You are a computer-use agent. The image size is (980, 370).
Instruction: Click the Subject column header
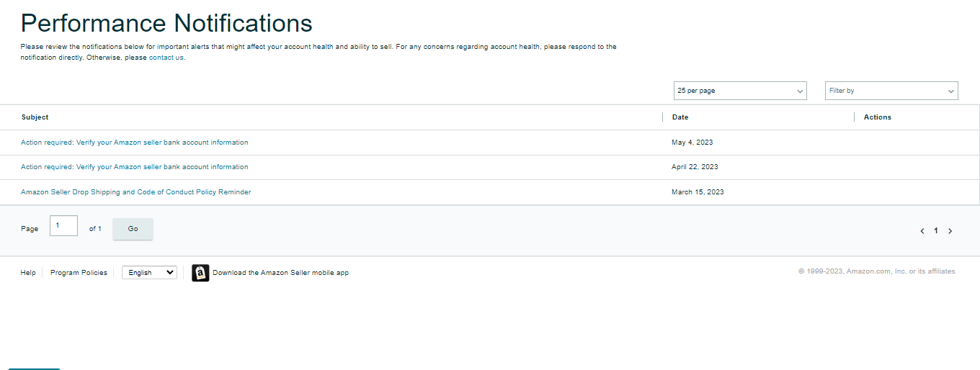pyautogui.click(x=35, y=117)
